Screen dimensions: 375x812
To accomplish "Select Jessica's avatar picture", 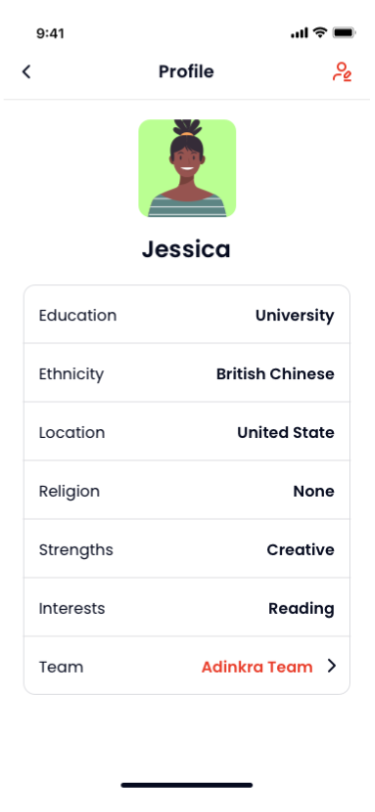I will (x=187, y=168).
